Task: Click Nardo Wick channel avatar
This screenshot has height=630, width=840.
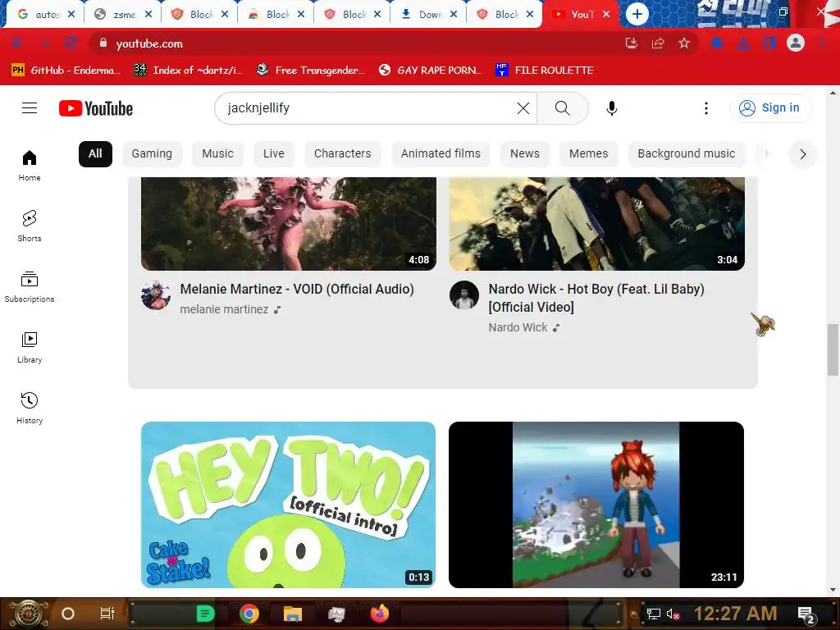Action: [x=464, y=295]
